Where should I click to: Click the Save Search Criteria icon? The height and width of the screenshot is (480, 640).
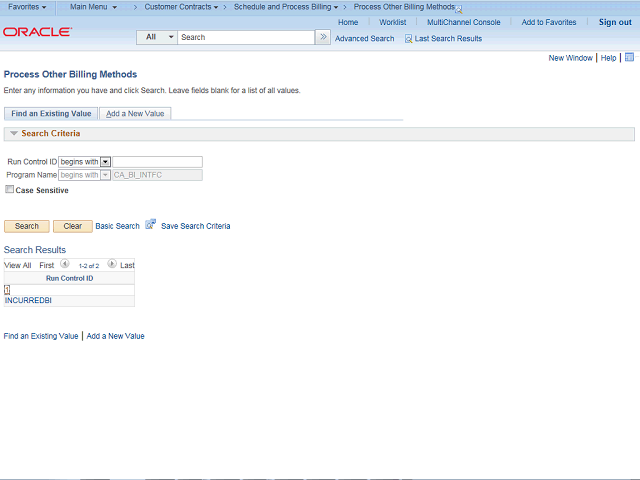(151, 224)
